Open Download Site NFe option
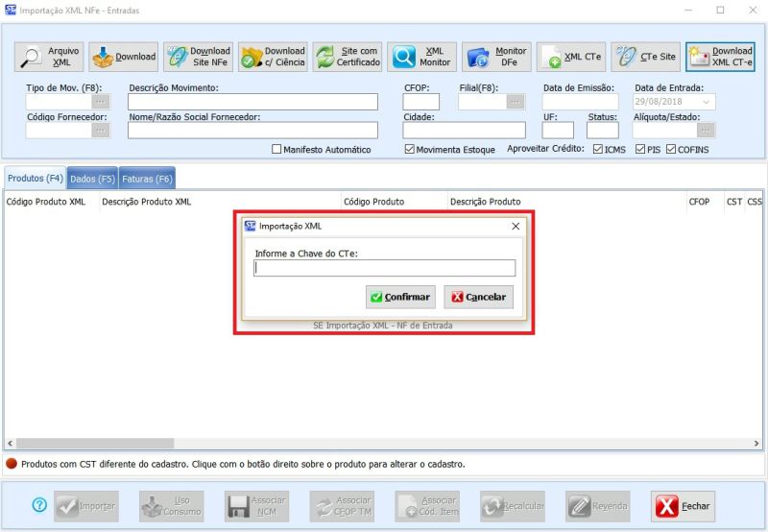Viewport: 768px width, 532px height. 198,57
